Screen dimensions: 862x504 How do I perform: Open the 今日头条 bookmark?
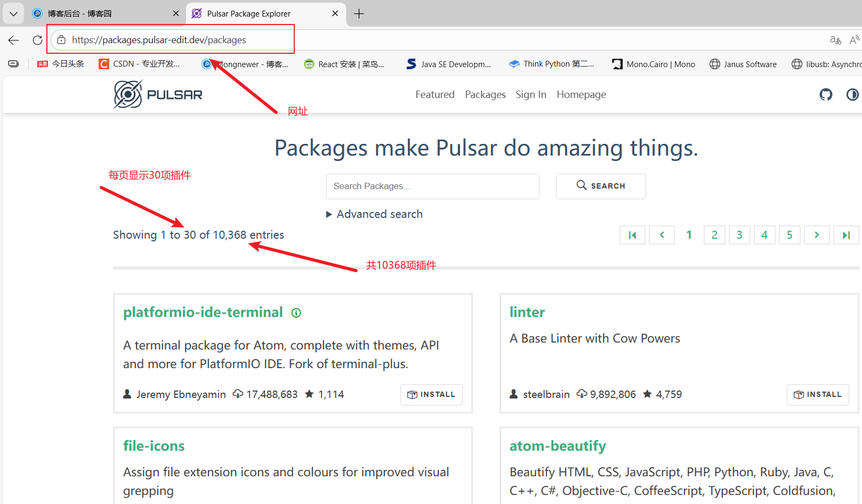pos(61,64)
